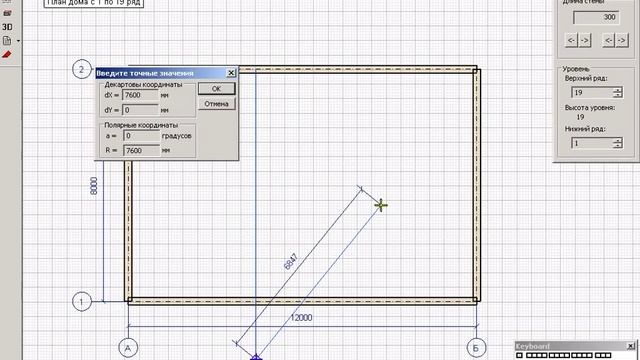This screenshot has height=360, width=640.
Task: Close the 'Введите точные значения' dialog
Action: 231,73
